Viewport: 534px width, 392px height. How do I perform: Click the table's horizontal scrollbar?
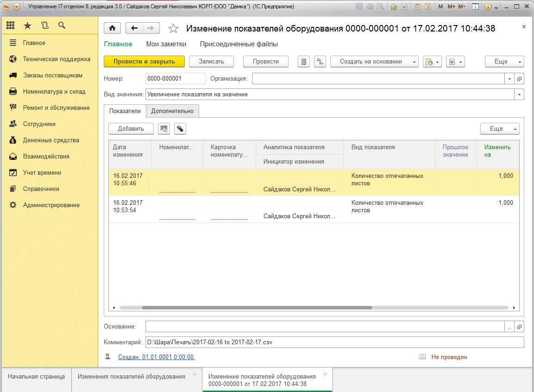pyautogui.click(x=257, y=307)
